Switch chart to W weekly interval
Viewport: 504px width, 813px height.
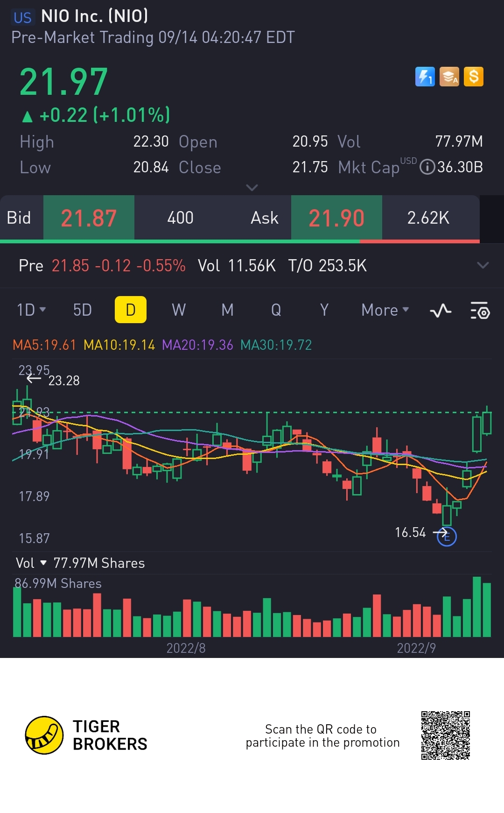pos(179,310)
